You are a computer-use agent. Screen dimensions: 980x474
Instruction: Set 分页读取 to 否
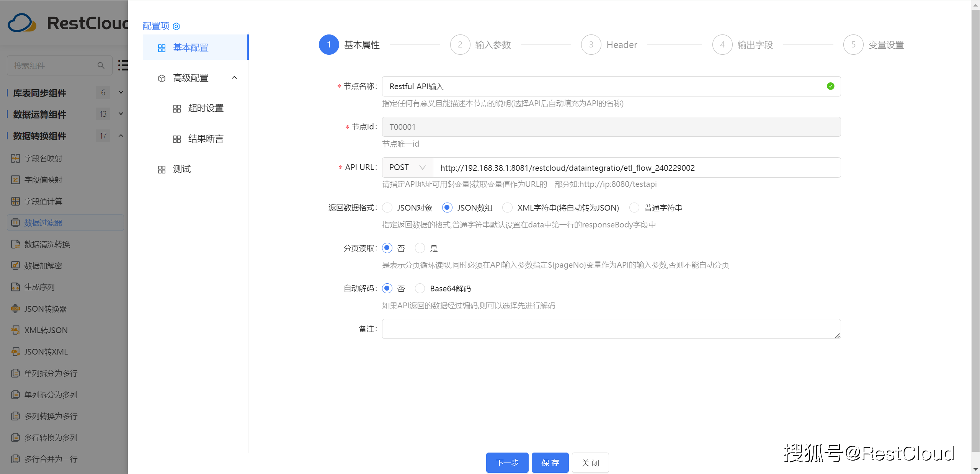pyautogui.click(x=387, y=248)
